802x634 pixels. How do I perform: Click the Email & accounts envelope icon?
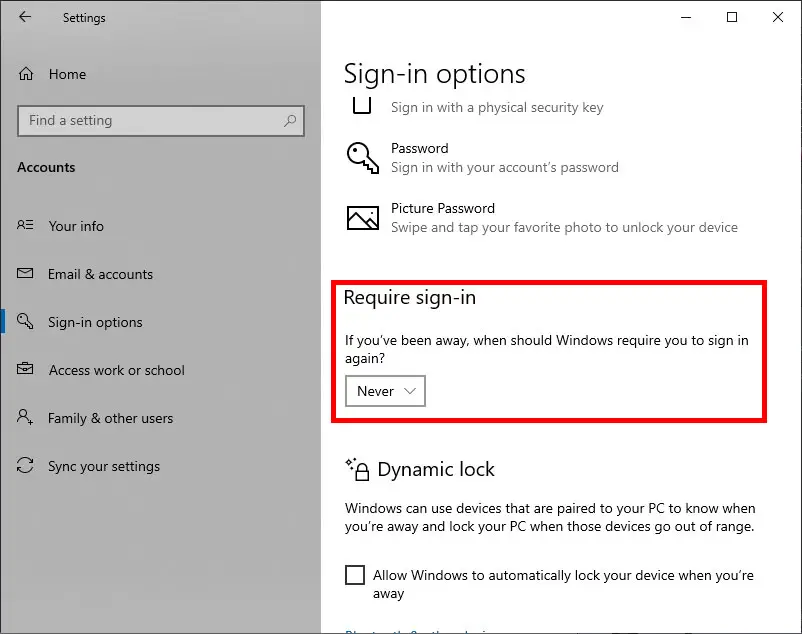coord(25,273)
